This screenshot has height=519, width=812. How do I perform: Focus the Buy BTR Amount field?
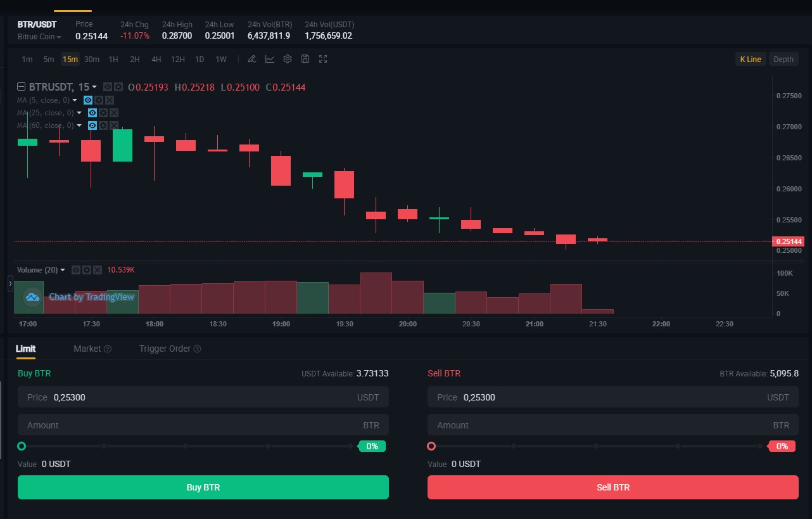tap(203, 425)
